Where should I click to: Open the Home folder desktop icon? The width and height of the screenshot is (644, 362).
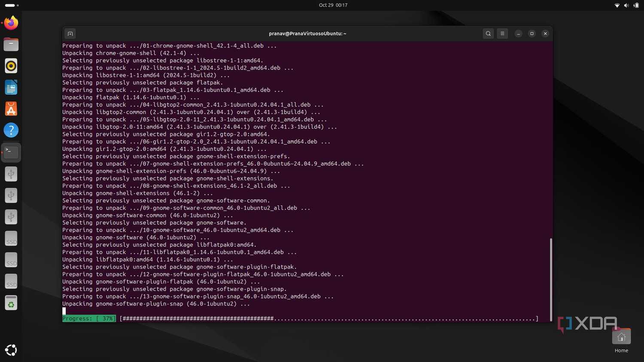621,341
